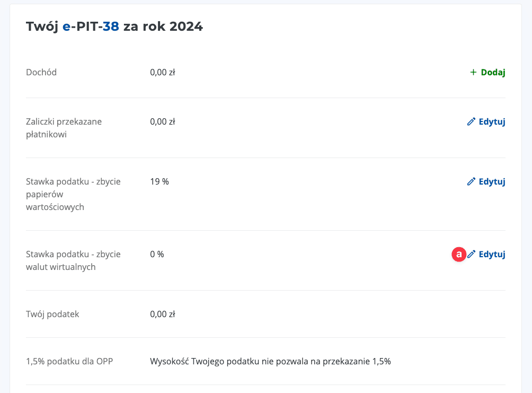Click the pencil icon next to Zaliczki przekazane płatnikowi
The image size is (532, 393).
[x=471, y=121]
